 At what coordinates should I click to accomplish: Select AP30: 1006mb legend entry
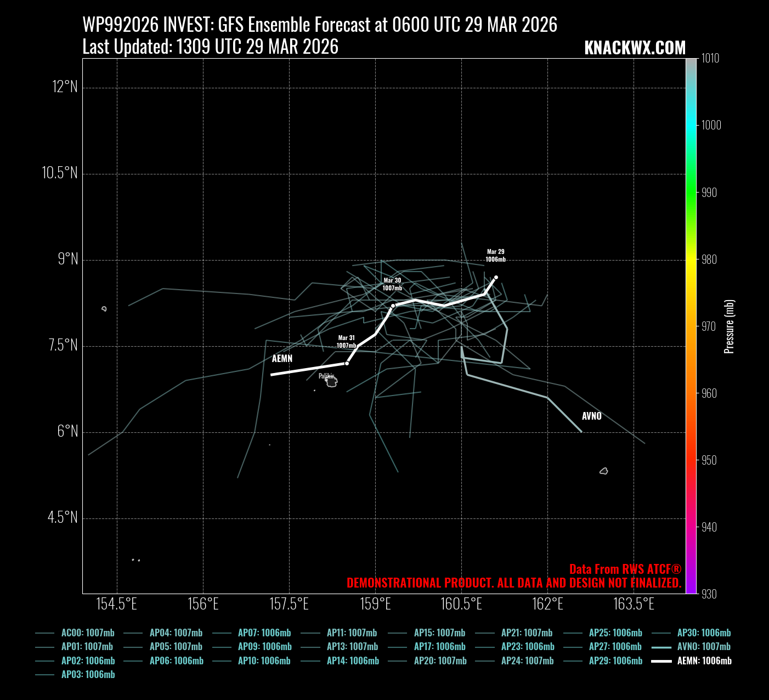pyautogui.click(x=704, y=633)
